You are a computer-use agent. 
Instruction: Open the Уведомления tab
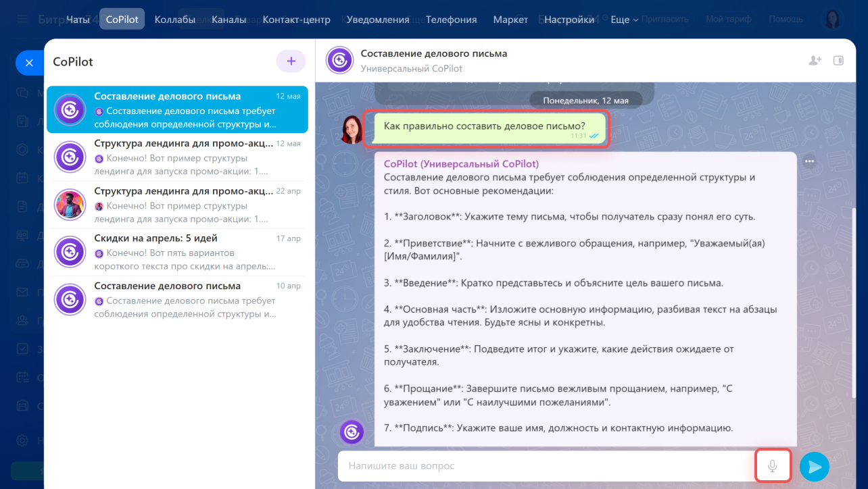pos(378,20)
